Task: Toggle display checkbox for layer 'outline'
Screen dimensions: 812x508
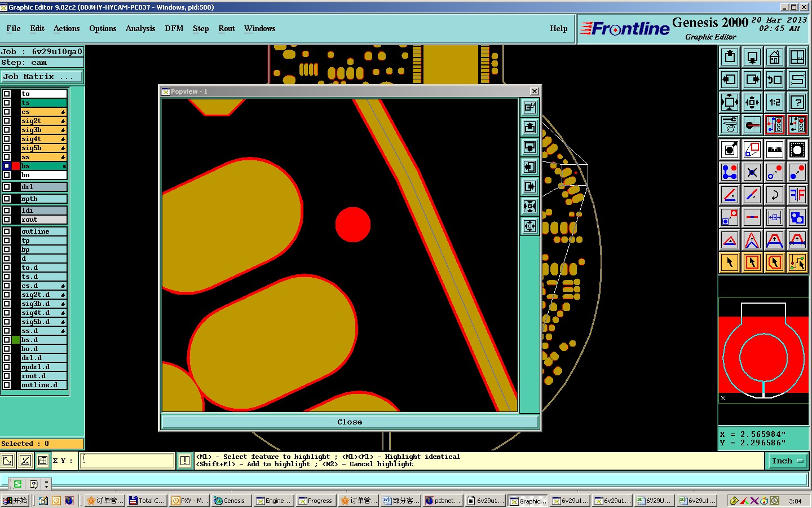Action: coord(7,231)
